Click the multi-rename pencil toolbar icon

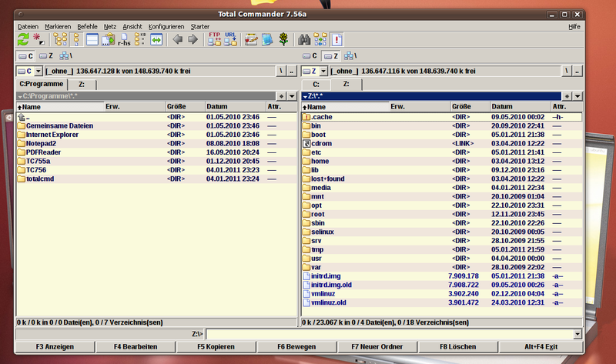pos(251,39)
